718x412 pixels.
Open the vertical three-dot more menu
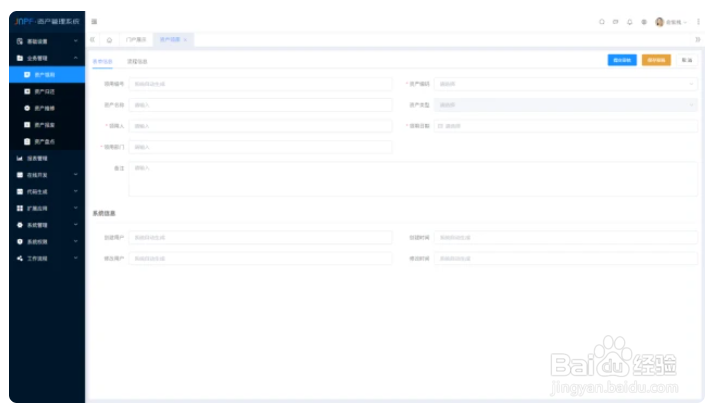698,22
